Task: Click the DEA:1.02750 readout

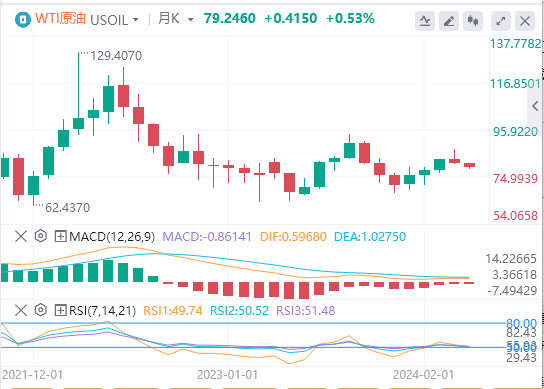Action: click(370, 237)
